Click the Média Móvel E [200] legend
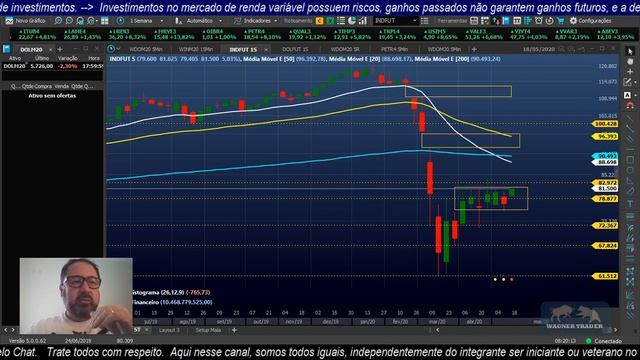Image resolution: width=640 pixels, height=360 pixels. point(457,59)
